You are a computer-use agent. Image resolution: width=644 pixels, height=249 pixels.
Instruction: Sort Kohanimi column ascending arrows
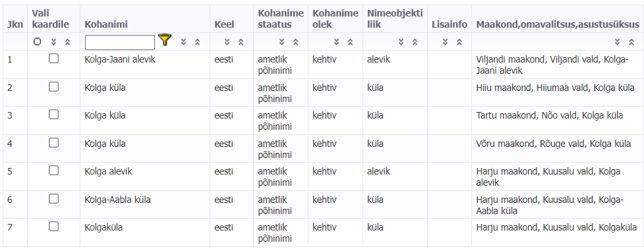198,42
